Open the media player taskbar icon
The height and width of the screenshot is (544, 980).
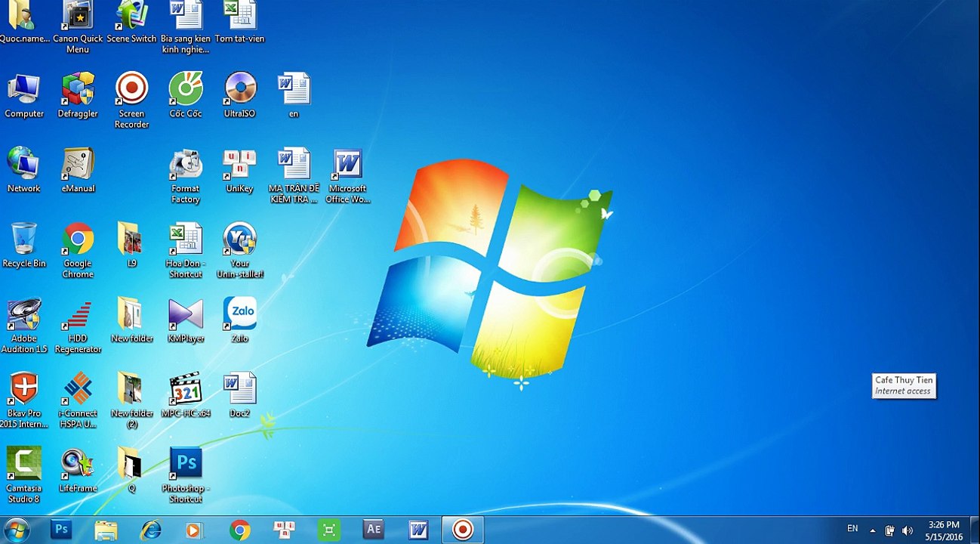195,530
